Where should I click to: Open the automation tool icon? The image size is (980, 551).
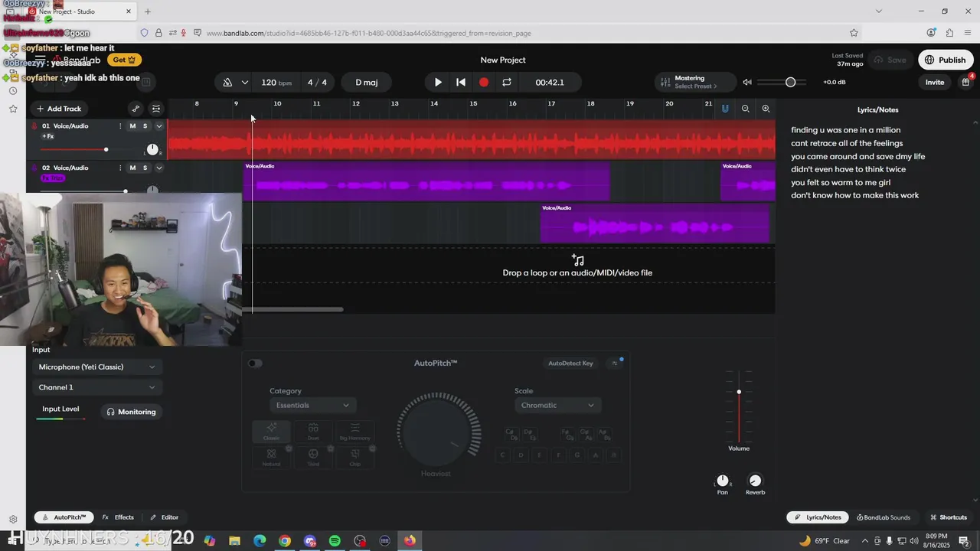(x=136, y=109)
